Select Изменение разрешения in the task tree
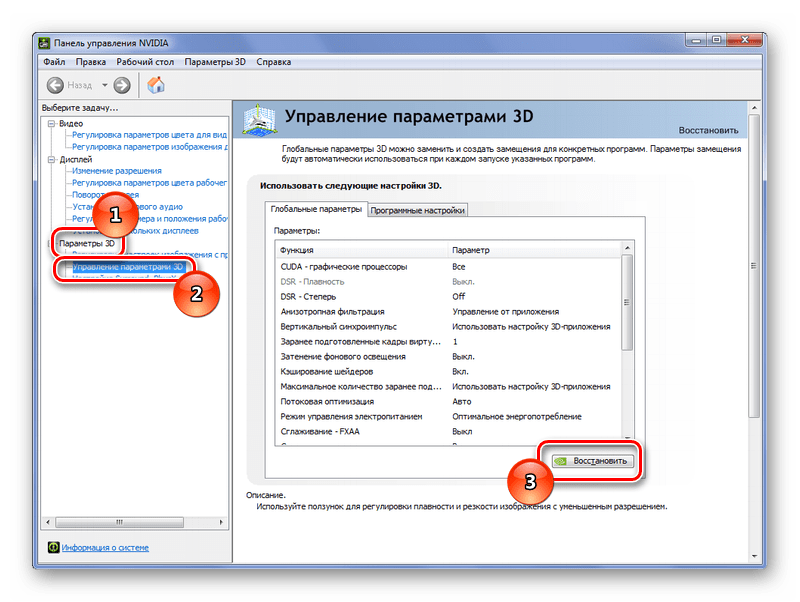This screenshot has height=602, width=800. tap(109, 171)
